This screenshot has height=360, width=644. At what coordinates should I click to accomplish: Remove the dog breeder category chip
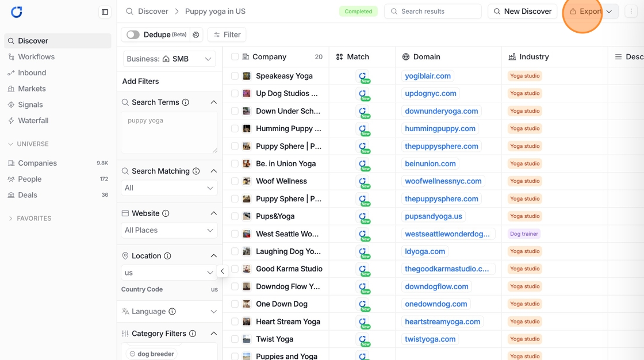coord(132,354)
